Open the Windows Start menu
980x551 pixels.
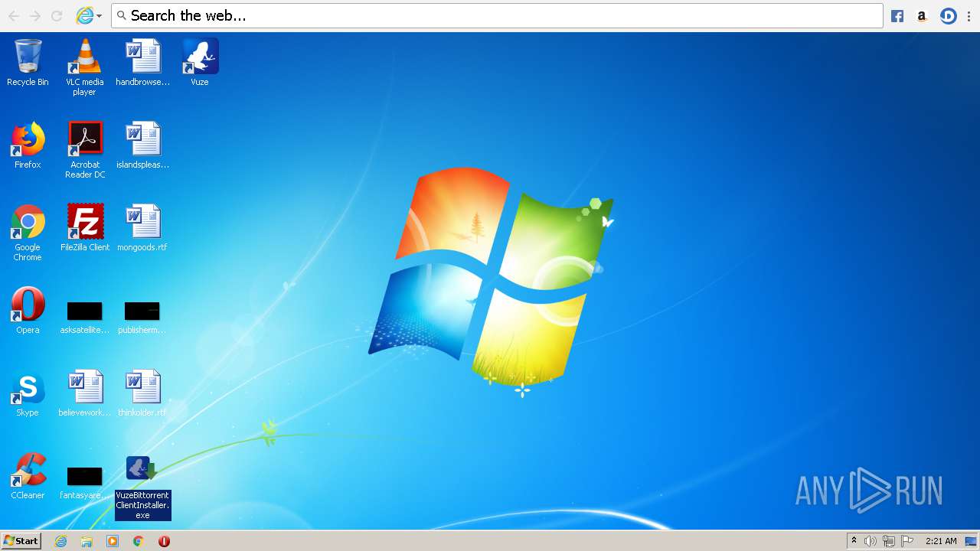click(x=21, y=541)
